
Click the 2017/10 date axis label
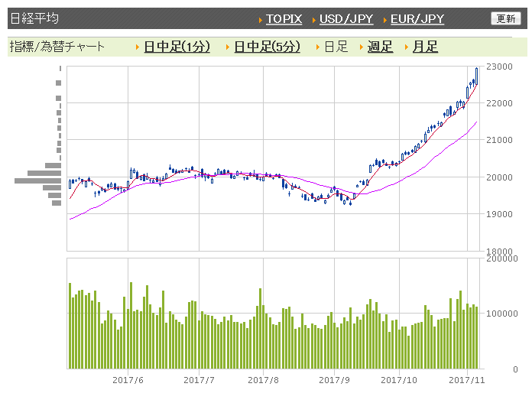pyautogui.click(x=399, y=380)
